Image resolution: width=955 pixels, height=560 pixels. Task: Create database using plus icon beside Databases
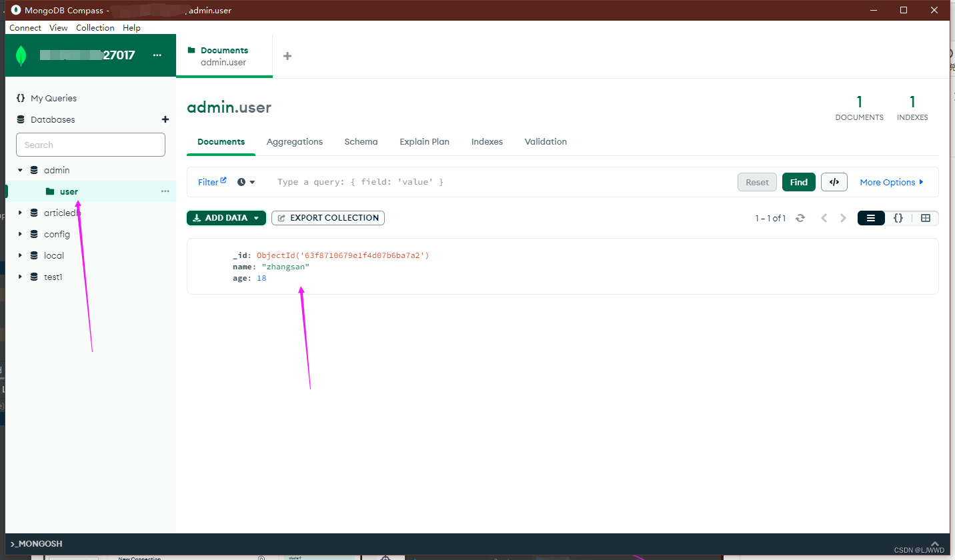pyautogui.click(x=165, y=119)
